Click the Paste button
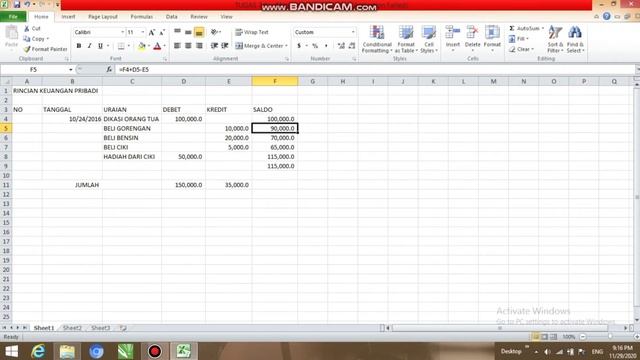 11,36
